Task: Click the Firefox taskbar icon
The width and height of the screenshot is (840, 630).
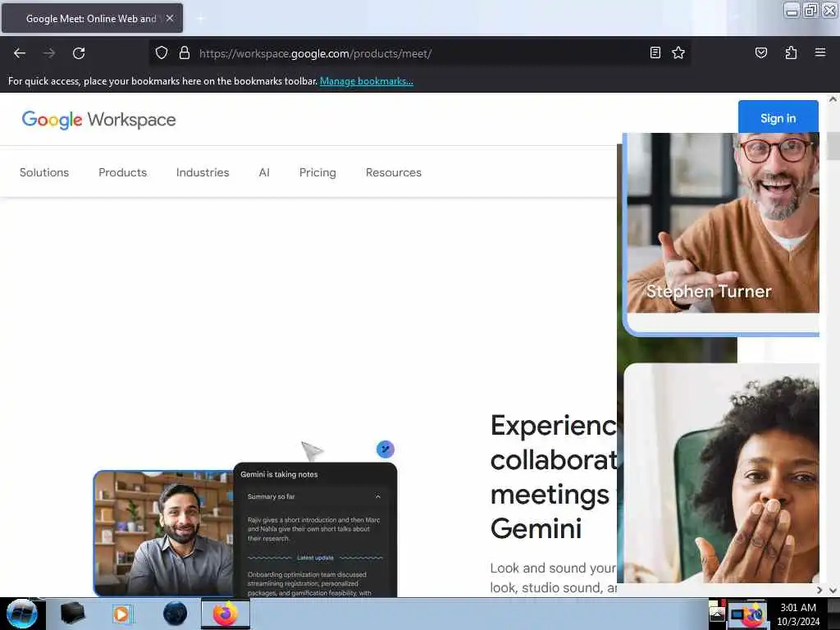Action: click(226, 614)
